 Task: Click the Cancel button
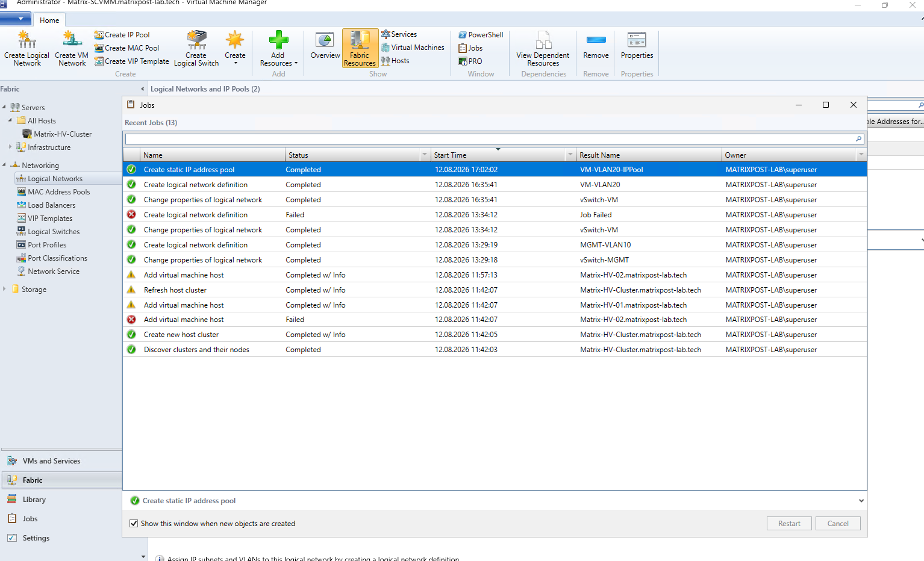point(838,524)
